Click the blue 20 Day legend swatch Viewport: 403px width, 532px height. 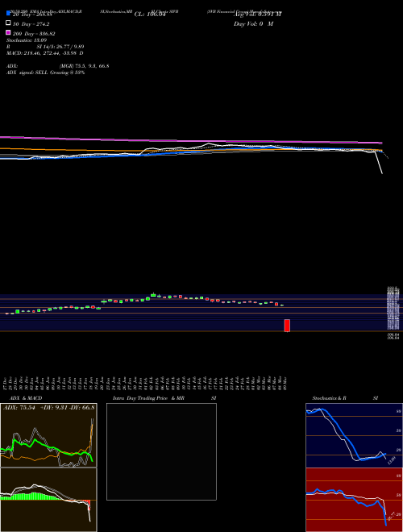(x=8, y=14)
